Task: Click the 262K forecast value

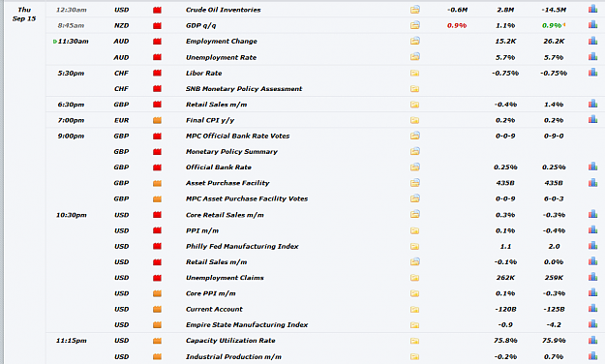Action: coord(505,278)
